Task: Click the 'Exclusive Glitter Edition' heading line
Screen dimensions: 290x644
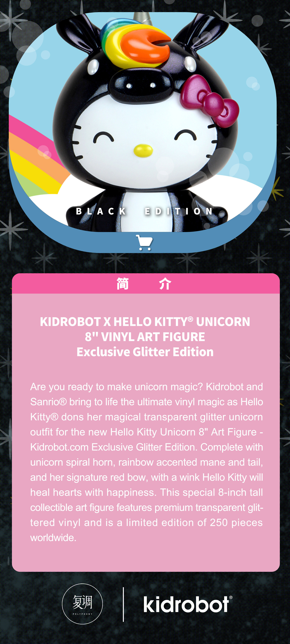Action: [145, 352]
